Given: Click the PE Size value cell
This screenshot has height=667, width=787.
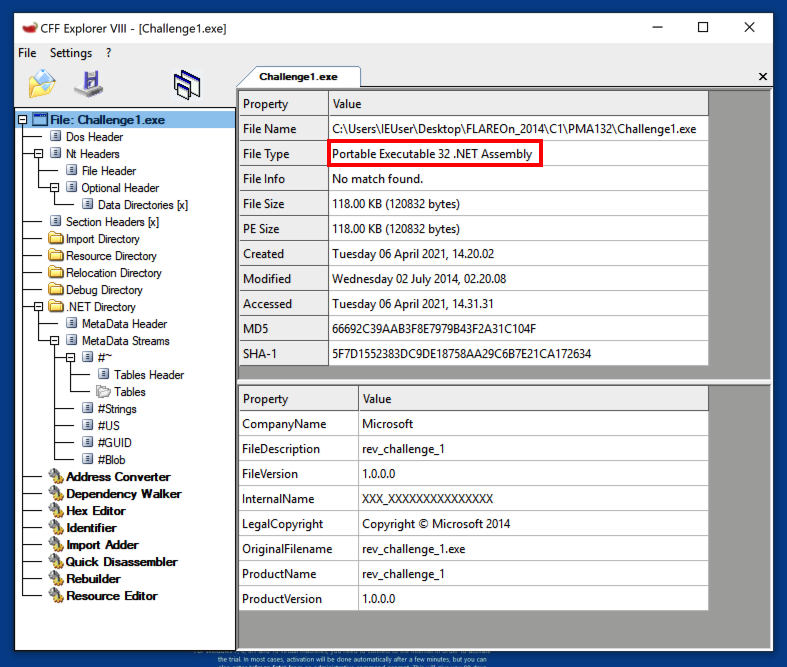Looking at the screenshot, I should [518, 229].
